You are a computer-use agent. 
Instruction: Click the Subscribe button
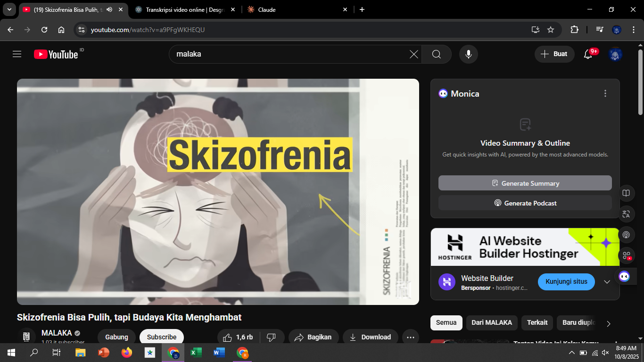pyautogui.click(x=162, y=337)
